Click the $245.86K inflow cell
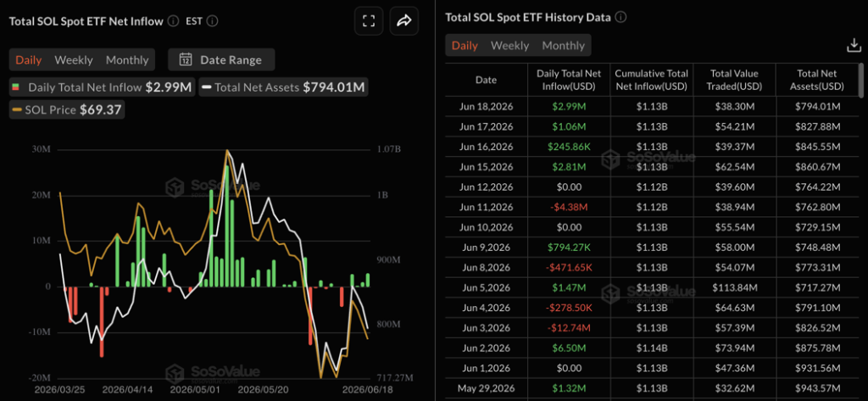 [569, 147]
